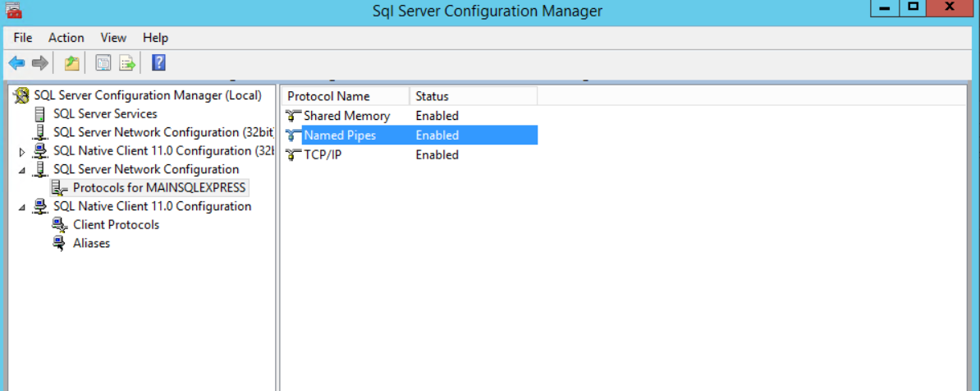Maximize the Configuration Manager window

(914, 7)
